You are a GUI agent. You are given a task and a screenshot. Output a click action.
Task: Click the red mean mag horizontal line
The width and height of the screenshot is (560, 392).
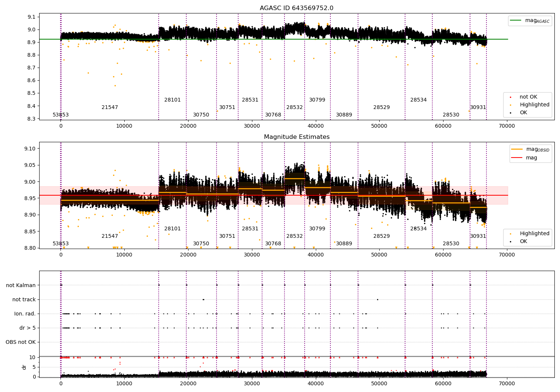[x=274, y=195]
